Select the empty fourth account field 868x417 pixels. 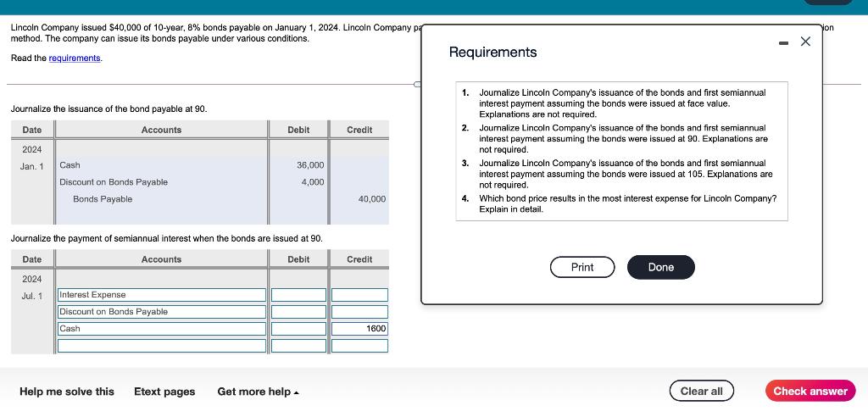click(x=162, y=346)
